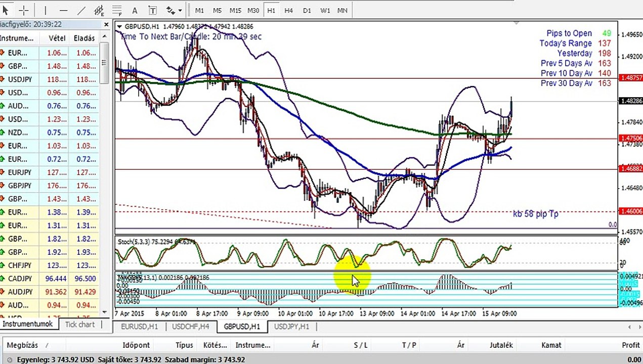
Task: Select the text label tool
Action: pos(153,10)
